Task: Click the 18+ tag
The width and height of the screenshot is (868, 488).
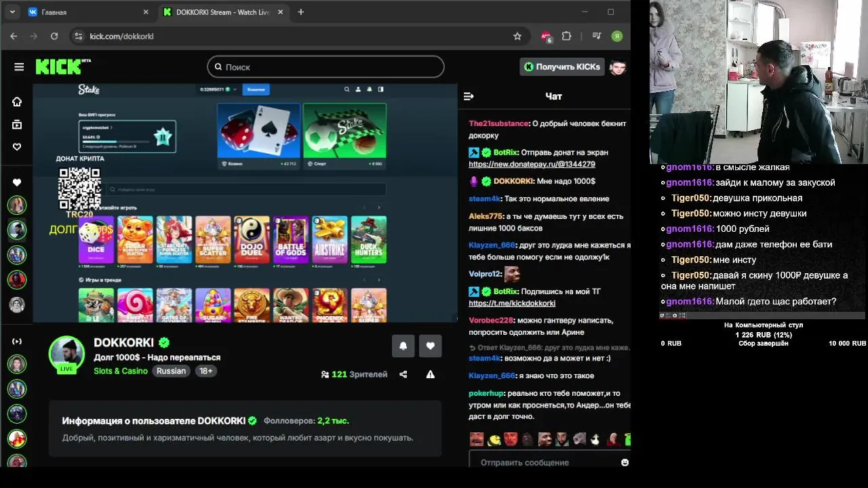Action: point(206,371)
